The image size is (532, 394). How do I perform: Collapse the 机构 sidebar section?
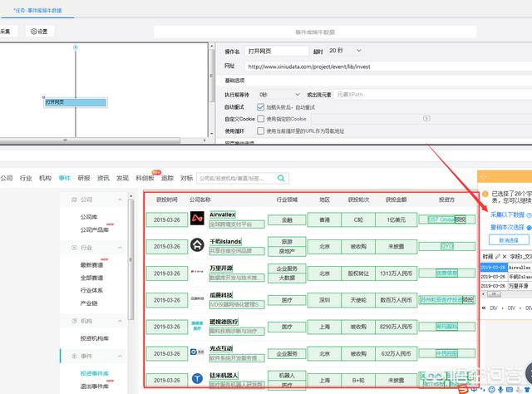tap(120, 321)
